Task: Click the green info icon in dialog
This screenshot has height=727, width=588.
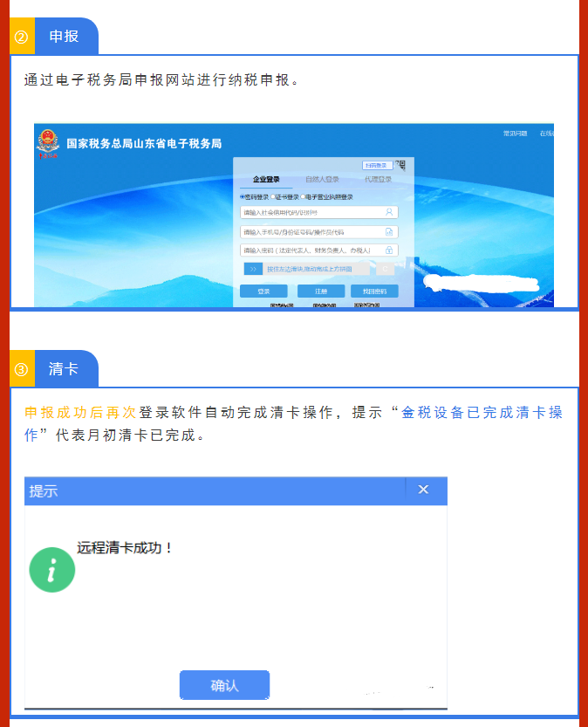Action: [x=51, y=570]
